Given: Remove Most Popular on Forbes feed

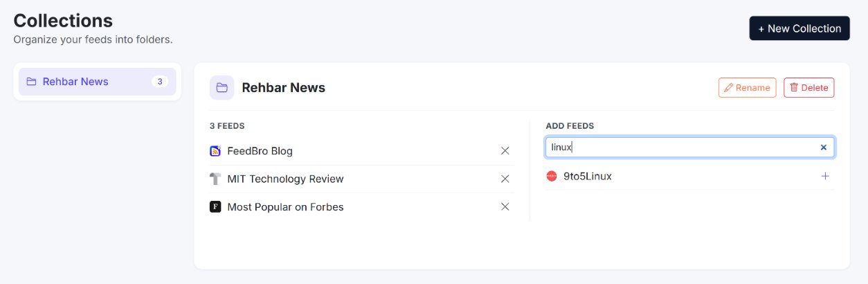Looking at the screenshot, I should click(x=505, y=206).
